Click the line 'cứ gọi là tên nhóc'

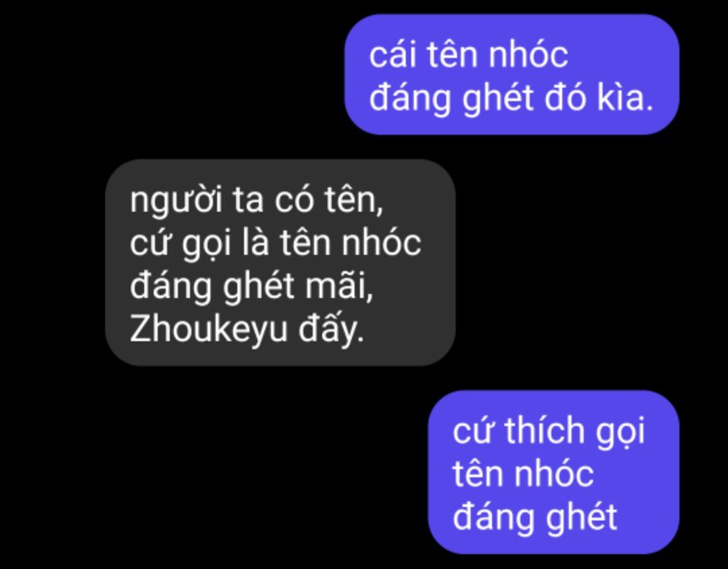(275, 243)
